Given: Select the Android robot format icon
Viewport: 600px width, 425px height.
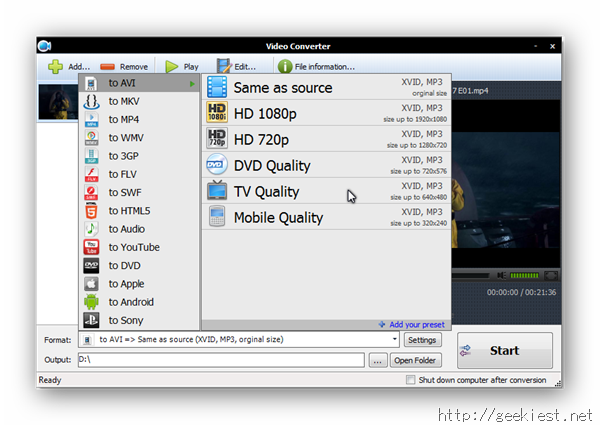Looking at the screenshot, I should pos(91,302).
